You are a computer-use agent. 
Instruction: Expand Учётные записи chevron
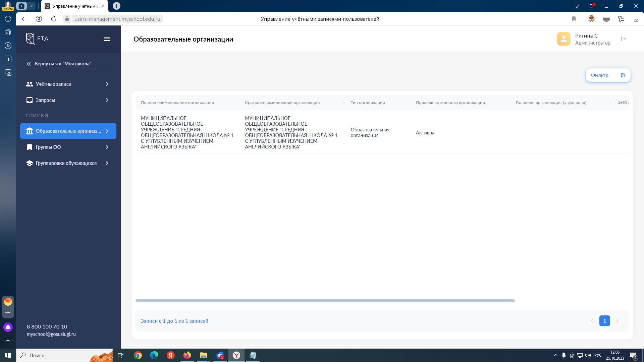pos(107,84)
